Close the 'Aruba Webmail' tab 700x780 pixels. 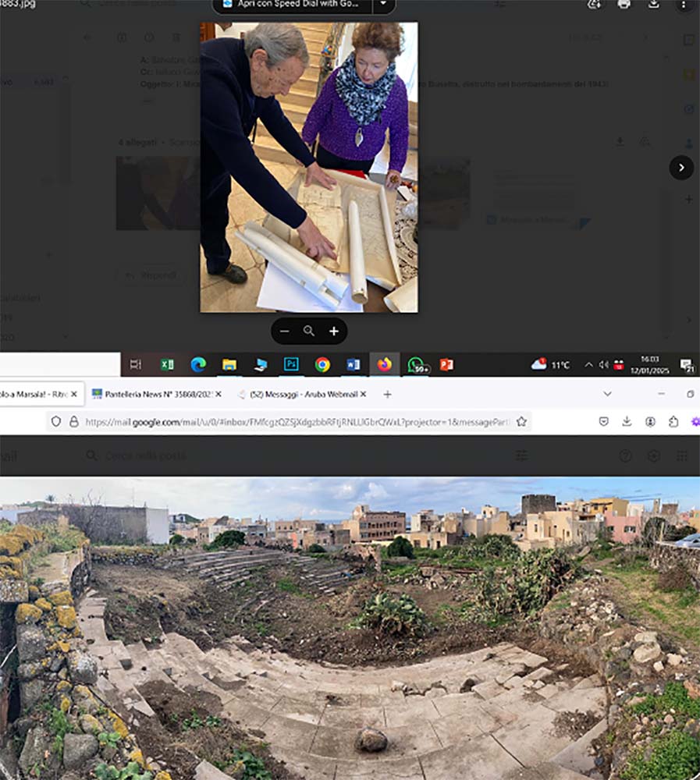tap(364, 394)
